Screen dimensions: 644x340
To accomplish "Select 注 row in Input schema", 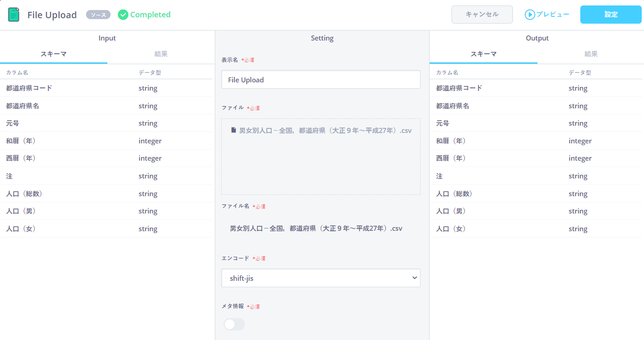I will (106, 176).
